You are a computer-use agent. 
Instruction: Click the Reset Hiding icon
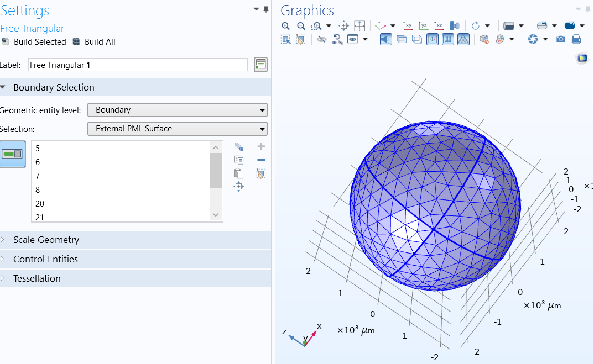337,39
